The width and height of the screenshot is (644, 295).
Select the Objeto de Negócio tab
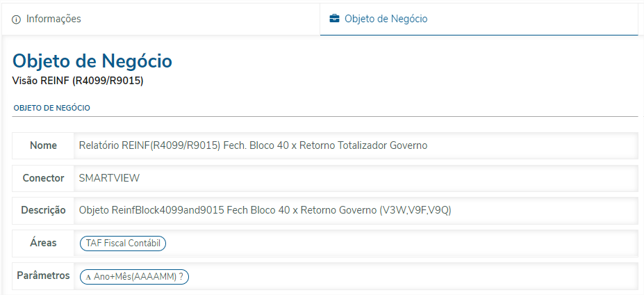(386, 19)
